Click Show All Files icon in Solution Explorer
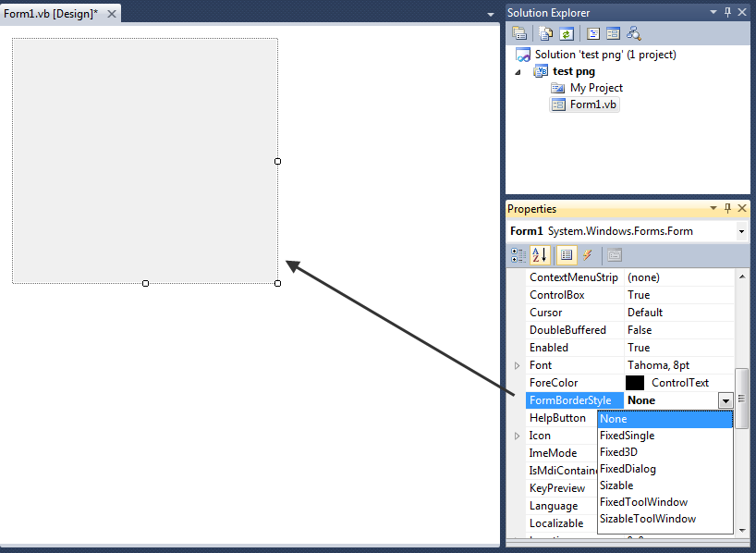The width and height of the screenshot is (756, 553). (546, 33)
